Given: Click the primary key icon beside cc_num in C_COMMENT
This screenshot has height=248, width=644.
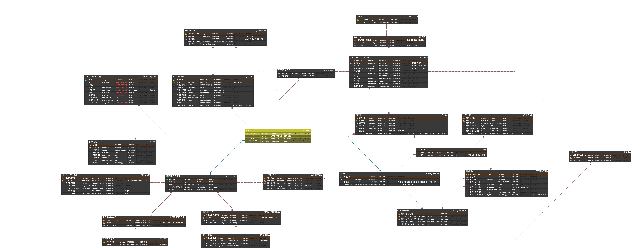Looking at the screenshot, I should pos(186,34).
